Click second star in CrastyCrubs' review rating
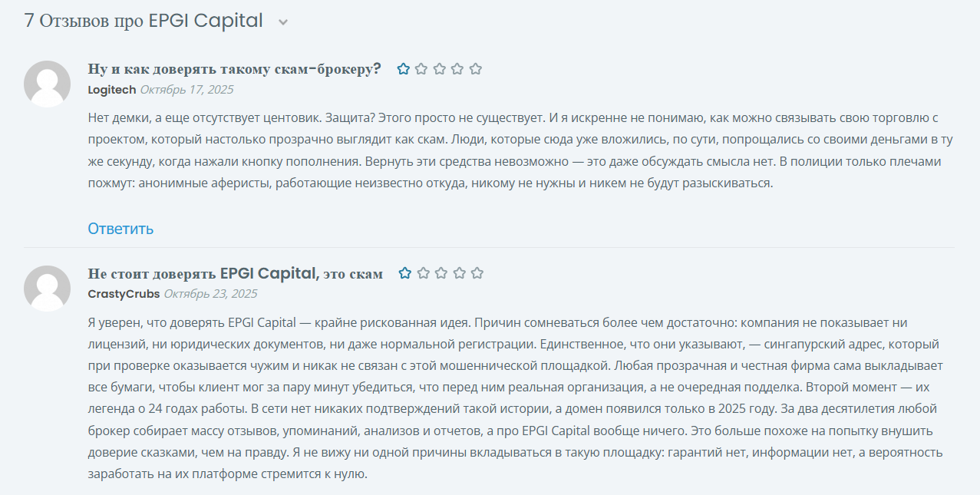Screen dimensions: 980x495 [424, 273]
